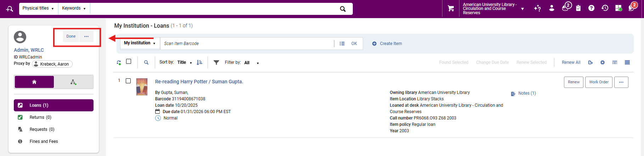Open the My institution dropdown
This screenshot has width=644, height=156.
click(x=140, y=43)
